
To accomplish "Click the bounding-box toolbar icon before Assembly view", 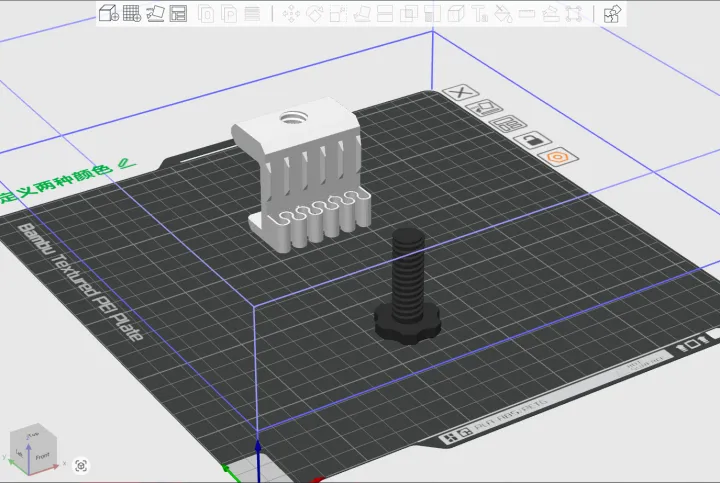I will [x=574, y=14].
